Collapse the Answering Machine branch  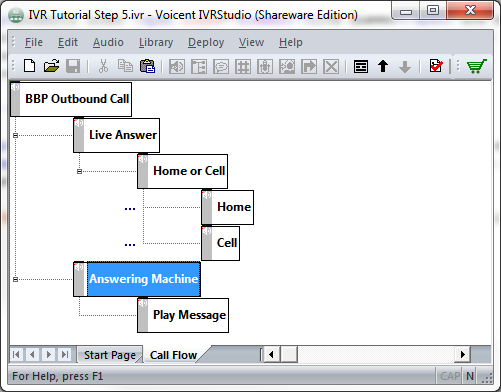click(15, 279)
